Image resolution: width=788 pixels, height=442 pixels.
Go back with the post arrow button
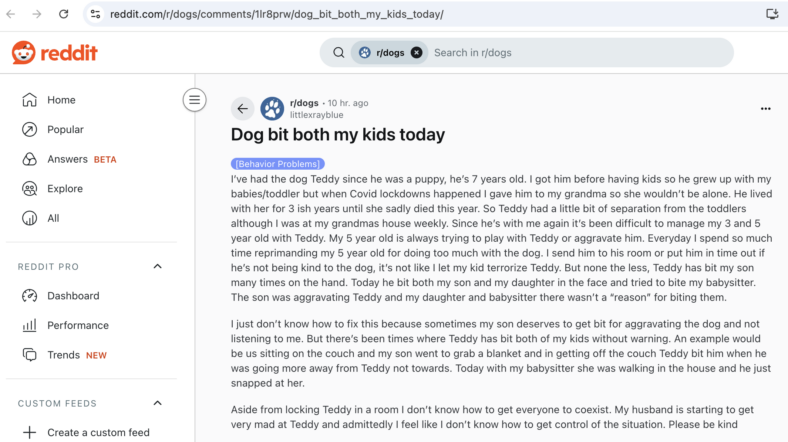pos(243,108)
